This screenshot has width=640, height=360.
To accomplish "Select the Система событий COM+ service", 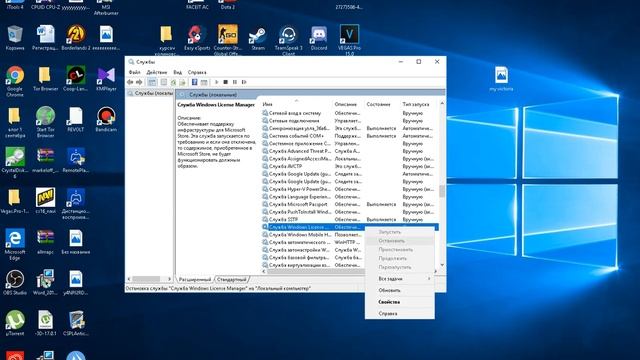I will point(349,136).
